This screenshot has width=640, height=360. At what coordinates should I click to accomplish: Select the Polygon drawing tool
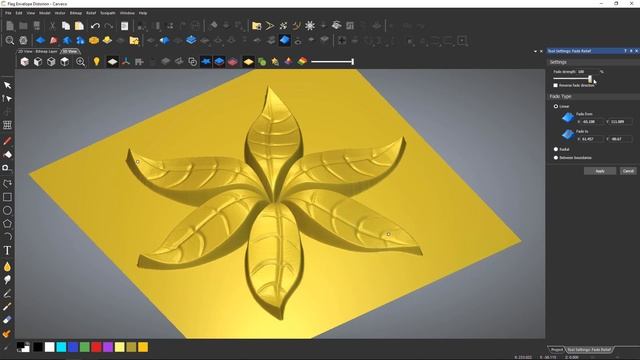[7, 224]
